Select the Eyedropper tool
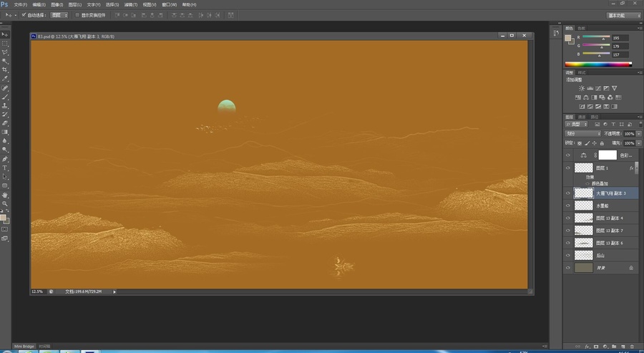The image size is (644, 353). pos(5,79)
